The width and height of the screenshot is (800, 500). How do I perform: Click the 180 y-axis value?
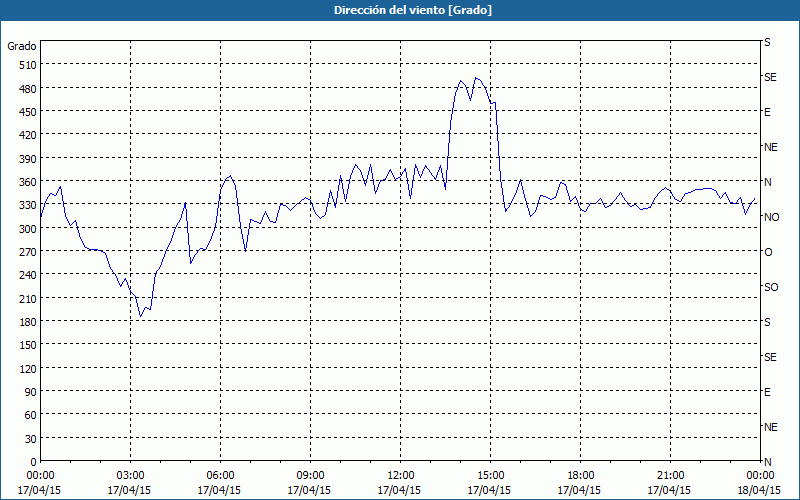(x=28, y=322)
